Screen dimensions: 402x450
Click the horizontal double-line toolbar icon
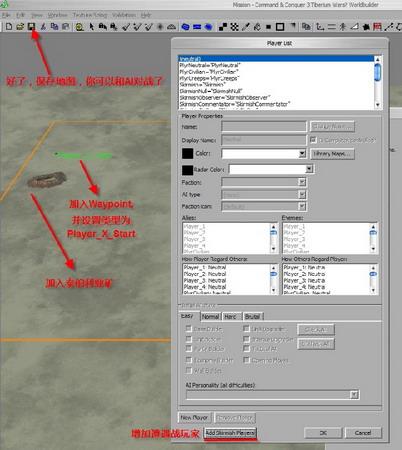pos(332,27)
